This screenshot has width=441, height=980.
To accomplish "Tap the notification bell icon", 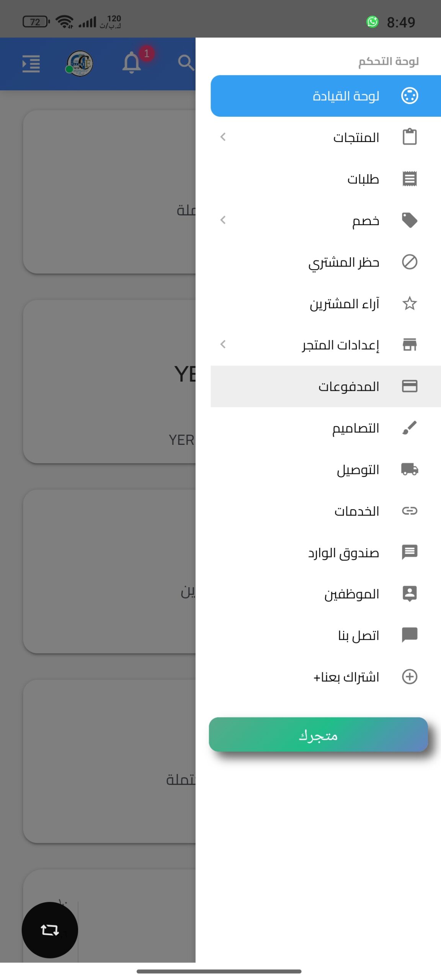I will coord(132,63).
